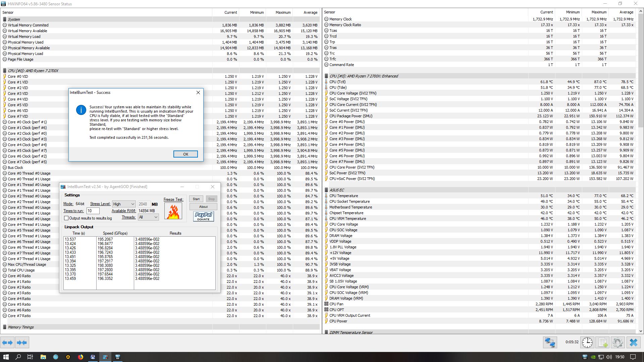Click the blue X close sensors icon
644x362 pixels.
coord(633,343)
